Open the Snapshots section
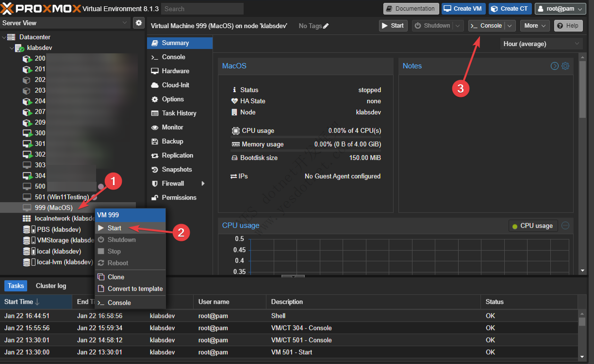This screenshot has height=364, width=594. coord(177,169)
